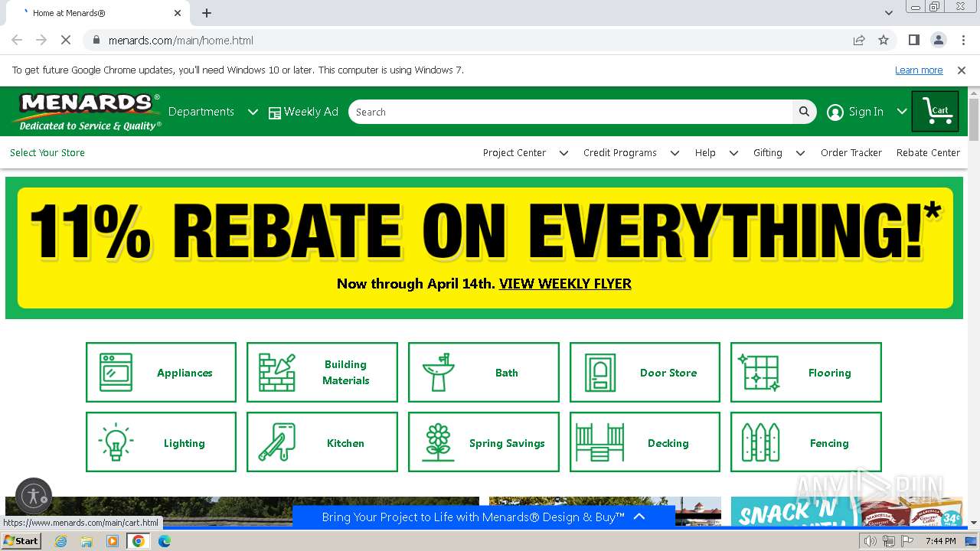Toggle the Chrome side panel
This screenshot has width=980, height=551.
[x=914, y=40]
